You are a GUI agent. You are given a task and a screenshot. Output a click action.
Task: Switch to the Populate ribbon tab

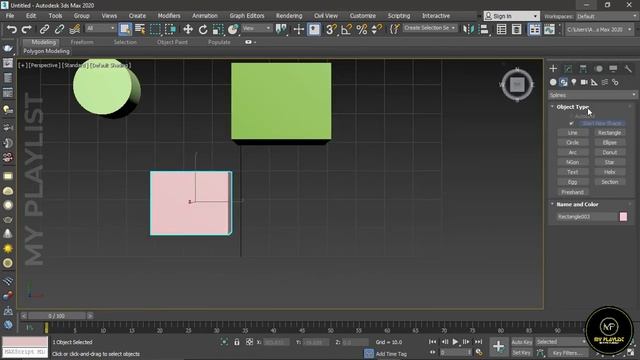pyautogui.click(x=219, y=42)
